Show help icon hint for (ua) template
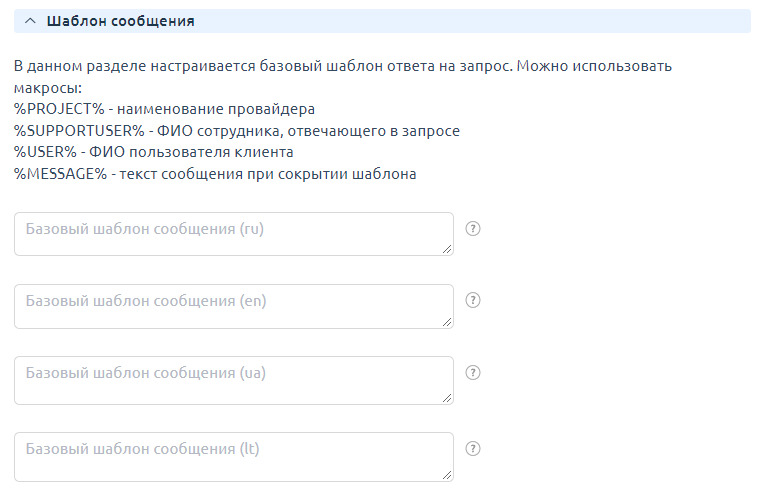This screenshot has width=757, height=490. [474, 372]
